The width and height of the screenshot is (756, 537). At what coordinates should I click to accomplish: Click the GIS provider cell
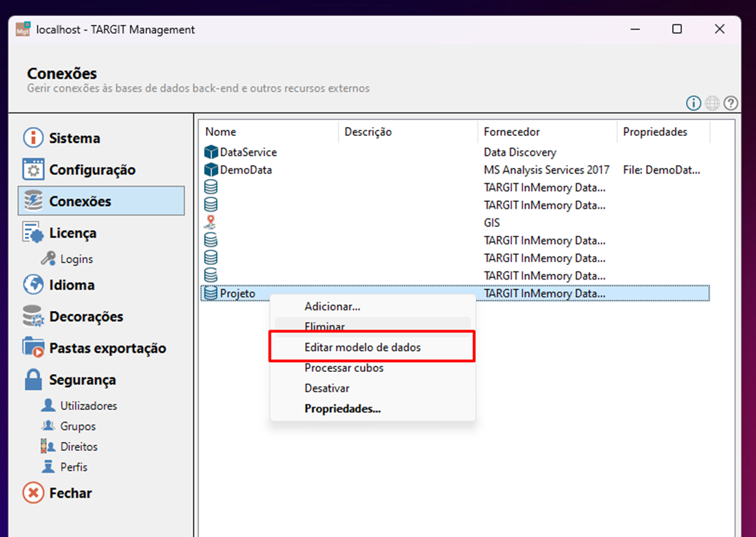492,223
